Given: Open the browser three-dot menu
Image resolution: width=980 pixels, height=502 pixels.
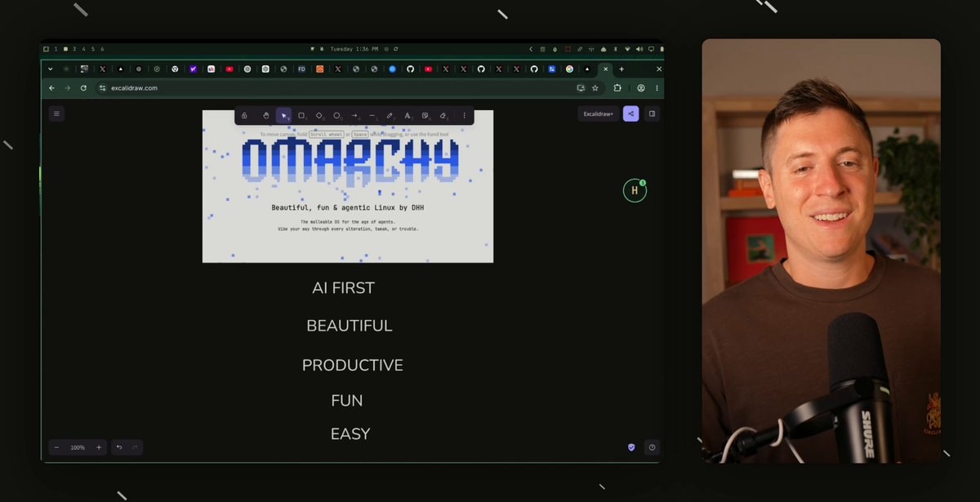Looking at the screenshot, I should [657, 88].
